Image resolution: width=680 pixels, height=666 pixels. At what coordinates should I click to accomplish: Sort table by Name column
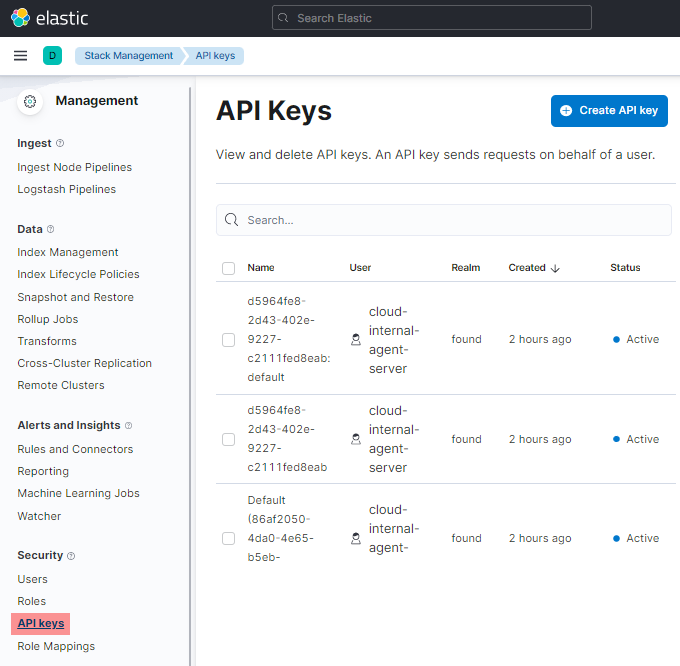click(261, 268)
